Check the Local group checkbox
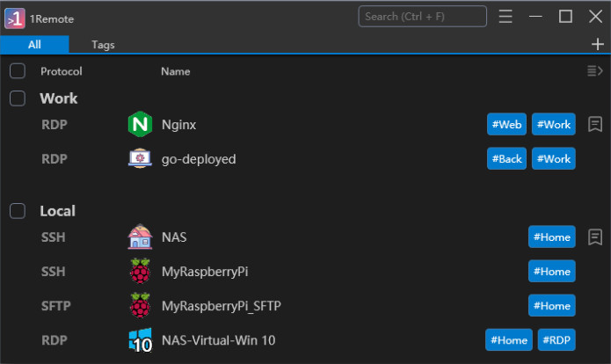The height and width of the screenshot is (364, 611). click(18, 211)
